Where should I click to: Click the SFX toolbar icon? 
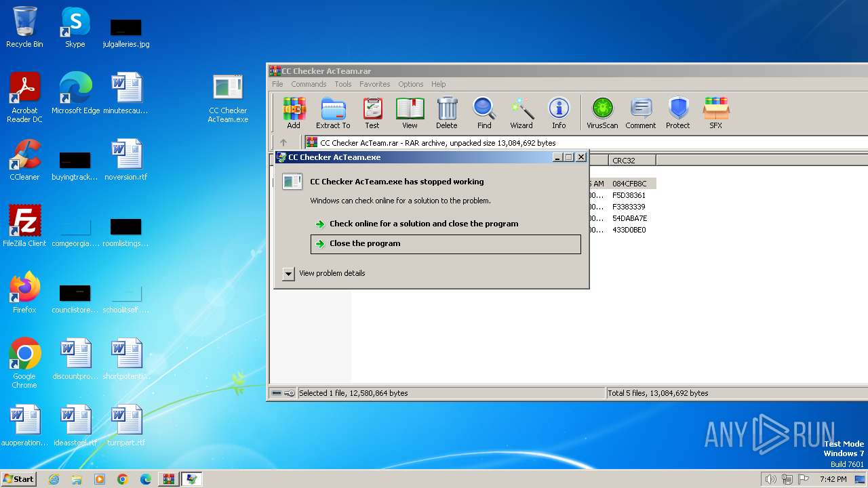click(715, 113)
